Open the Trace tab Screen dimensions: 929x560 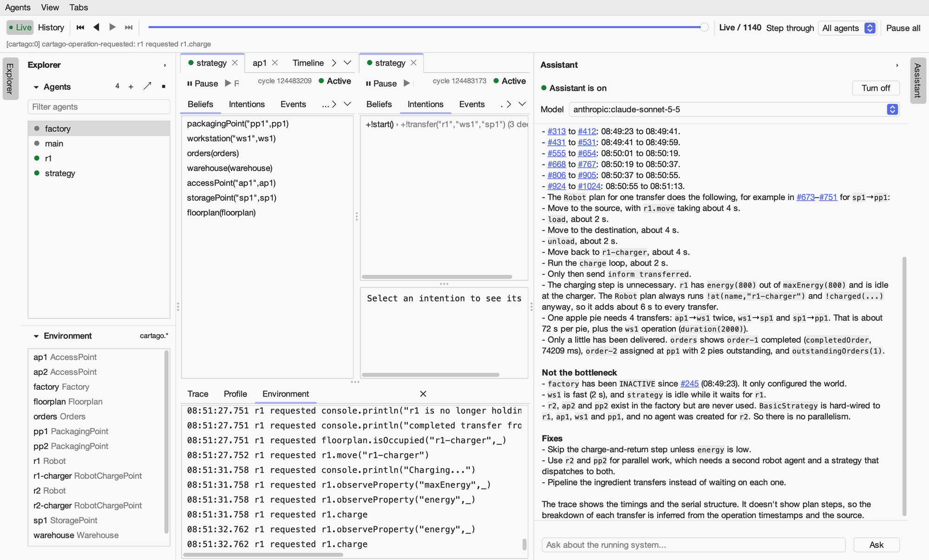coord(198,394)
